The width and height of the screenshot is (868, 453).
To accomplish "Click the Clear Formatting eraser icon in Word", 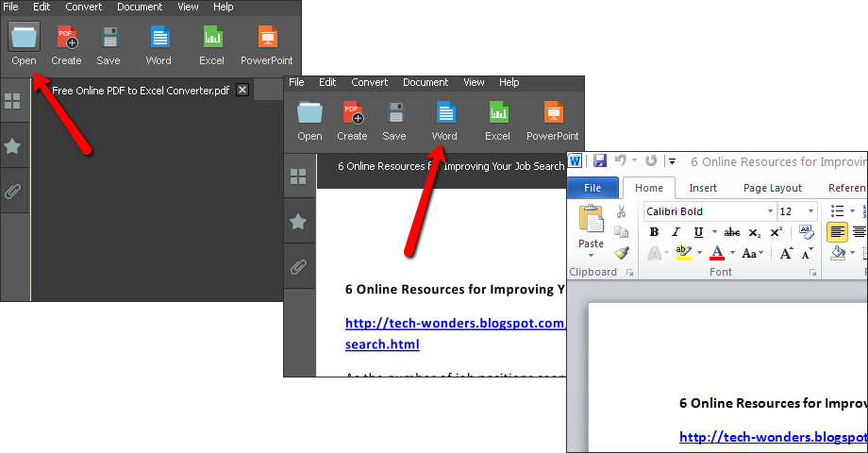I will pos(806,231).
